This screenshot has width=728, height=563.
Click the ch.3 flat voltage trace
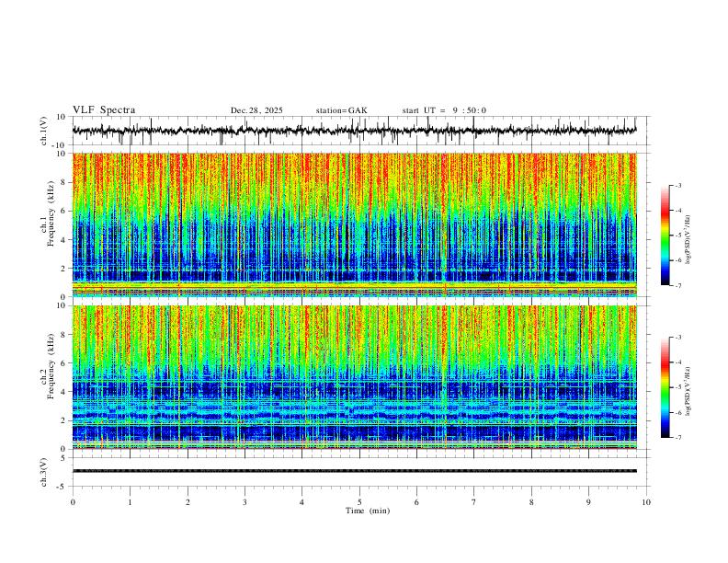tap(354, 471)
